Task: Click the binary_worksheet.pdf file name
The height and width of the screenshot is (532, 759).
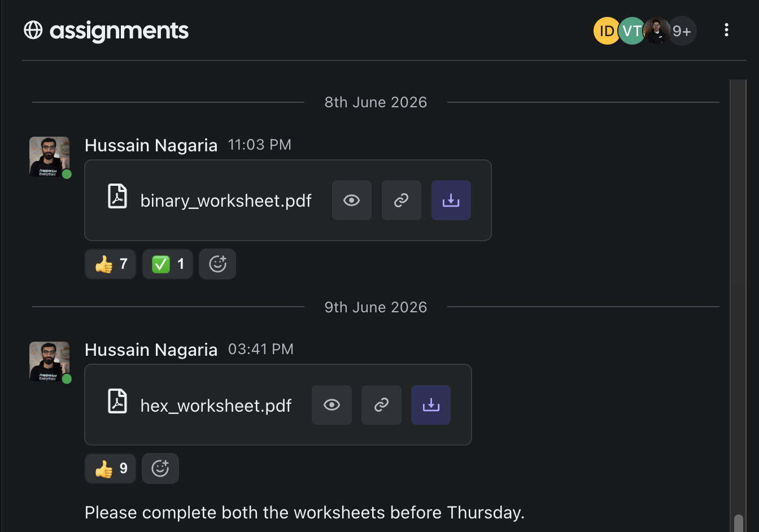Action: pyautogui.click(x=226, y=200)
